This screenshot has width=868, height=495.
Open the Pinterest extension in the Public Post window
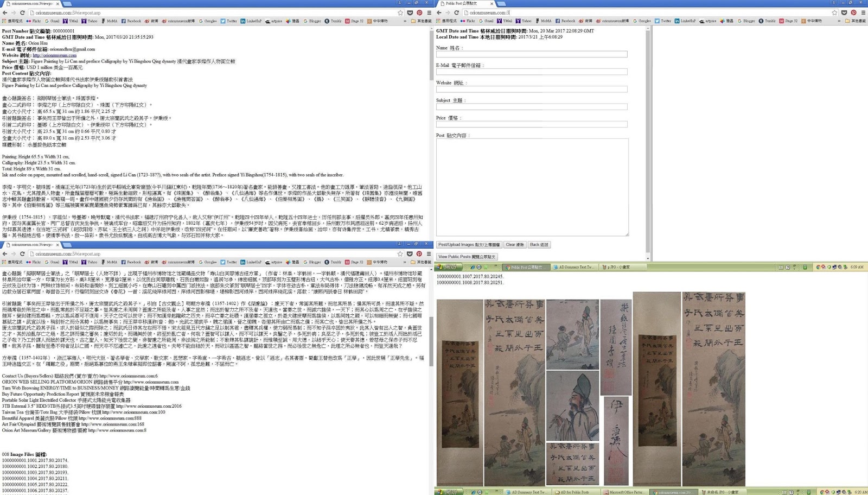(853, 12)
